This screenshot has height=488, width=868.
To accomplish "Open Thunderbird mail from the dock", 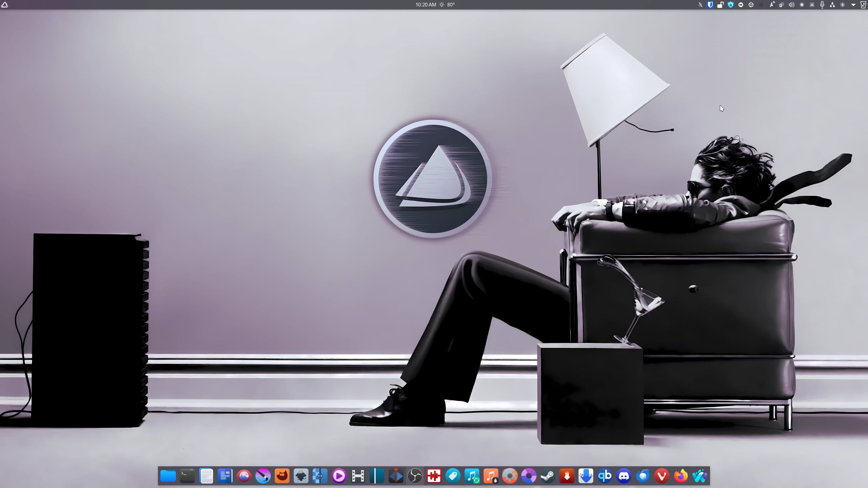I will [x=643, y=476].
